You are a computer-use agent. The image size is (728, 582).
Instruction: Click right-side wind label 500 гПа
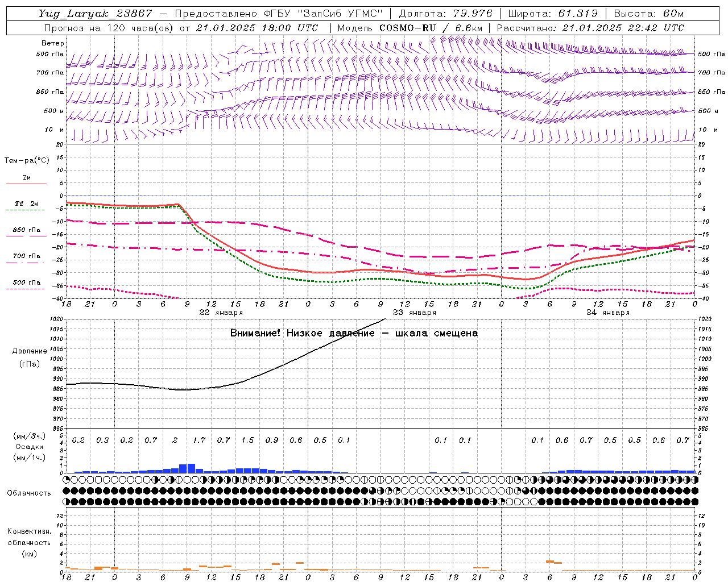pyautogui.click(x=712, y=54)
